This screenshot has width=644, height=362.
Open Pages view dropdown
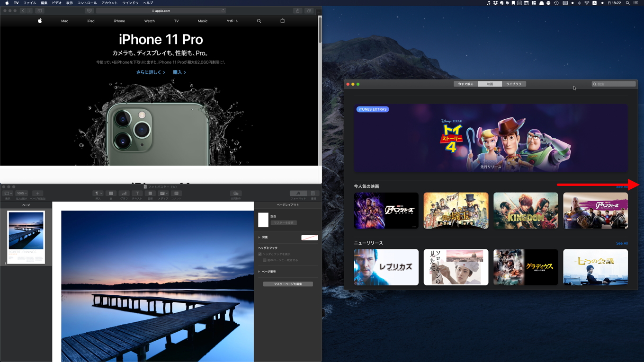8,193
